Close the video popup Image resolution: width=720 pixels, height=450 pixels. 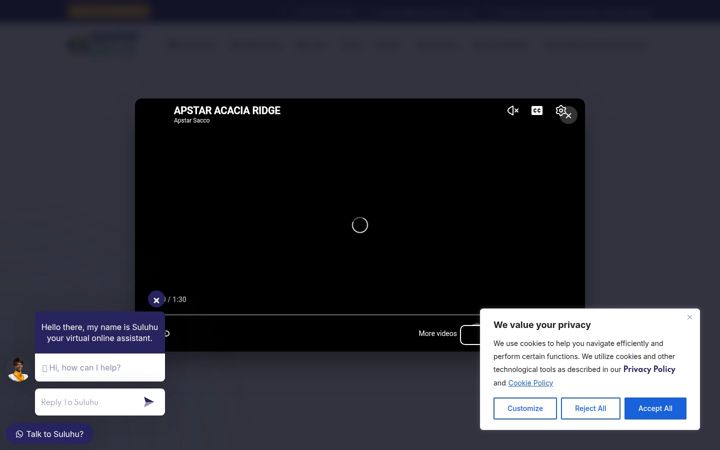pos(568,116)
